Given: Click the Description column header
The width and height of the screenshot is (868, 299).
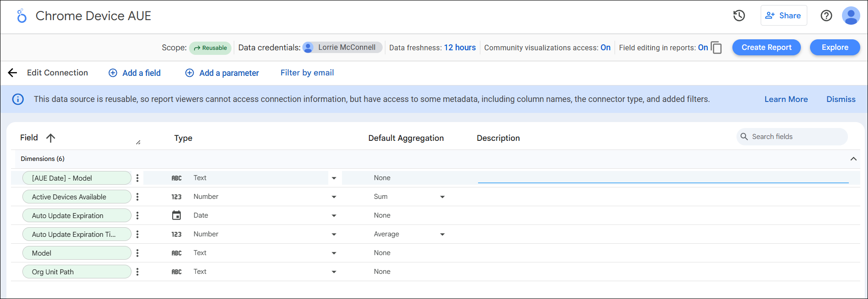Looking at the screenshot, I should pyautogui.click(x=498, y=138).
